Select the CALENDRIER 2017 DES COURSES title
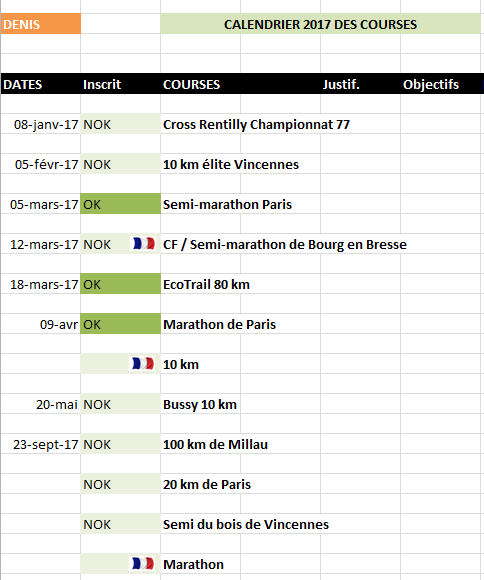The image size is (484, 580). tap(320, 24)
